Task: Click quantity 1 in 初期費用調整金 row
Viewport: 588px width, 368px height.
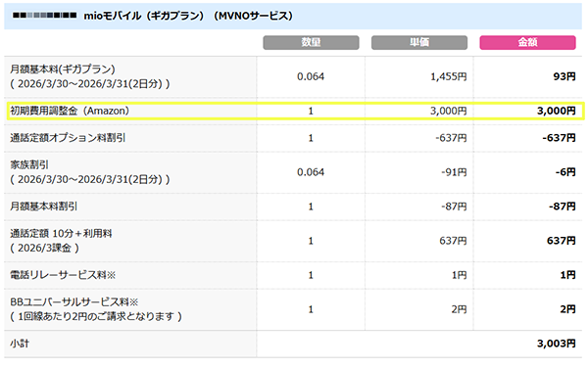Action: pos(311,111)
